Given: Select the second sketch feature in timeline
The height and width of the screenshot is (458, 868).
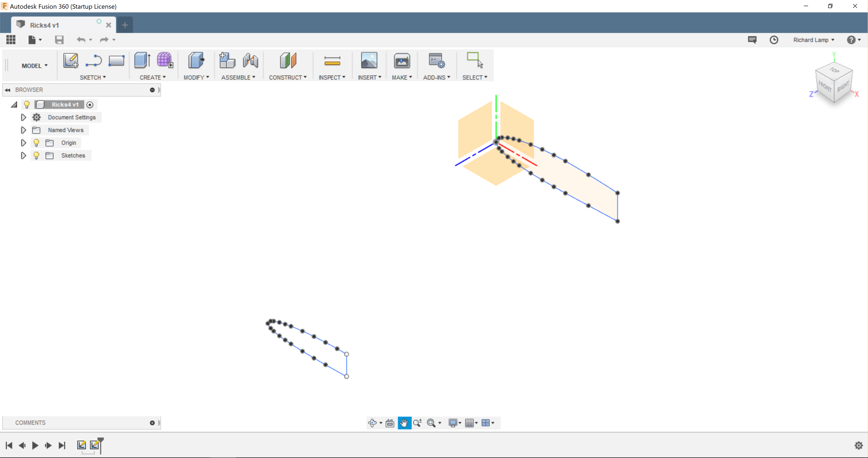Looking at the screenshot, I should coord(95,445).
